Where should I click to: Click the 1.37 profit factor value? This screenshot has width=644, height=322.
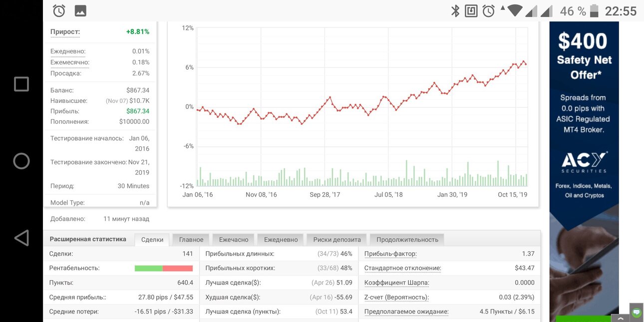pyautogui.click(x=528, y=254)
